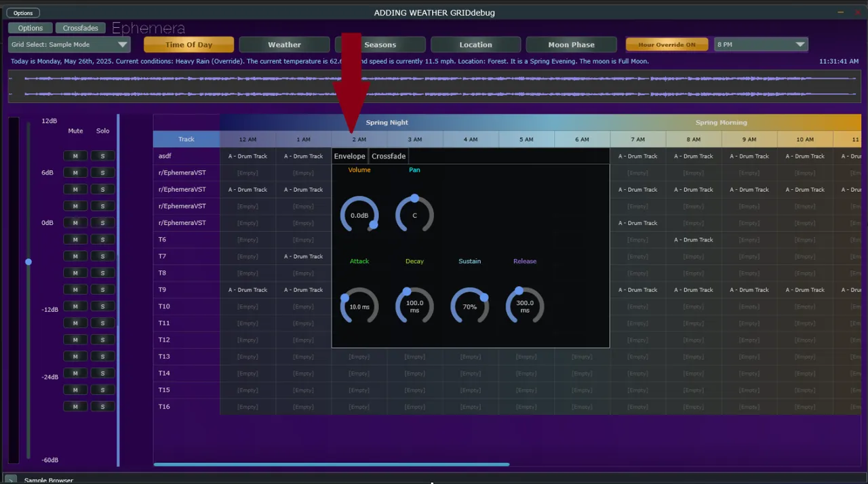Open the Grid Select: Sample Mode dropdown
Viewport: 868px width, 484px height.
pyautogui.click(x=69, y=45)
